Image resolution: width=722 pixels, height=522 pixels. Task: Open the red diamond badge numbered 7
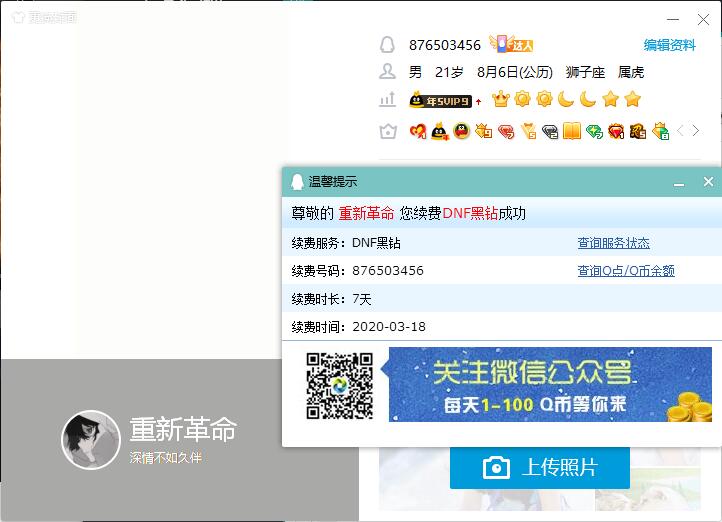coord(506,132)
